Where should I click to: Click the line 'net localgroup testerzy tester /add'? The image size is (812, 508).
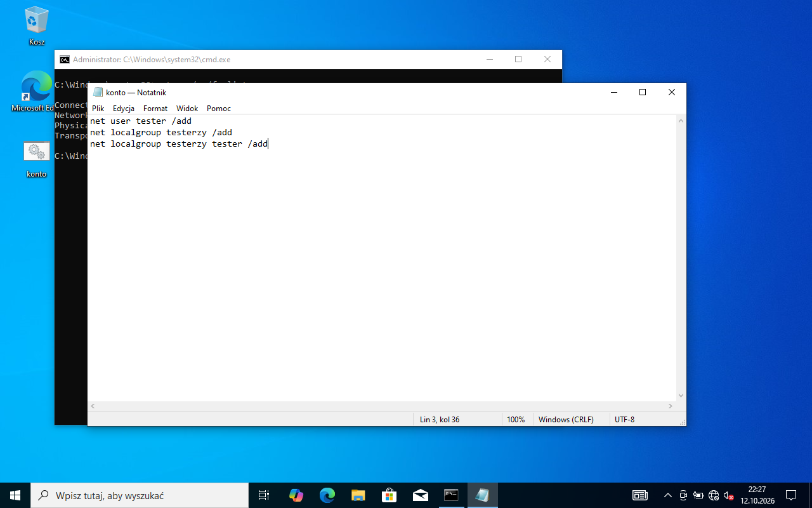click(179, 144)
